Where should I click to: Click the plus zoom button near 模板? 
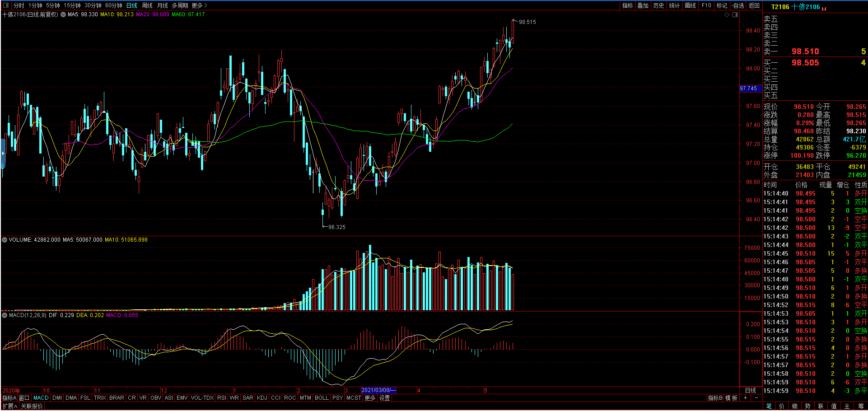746,398
